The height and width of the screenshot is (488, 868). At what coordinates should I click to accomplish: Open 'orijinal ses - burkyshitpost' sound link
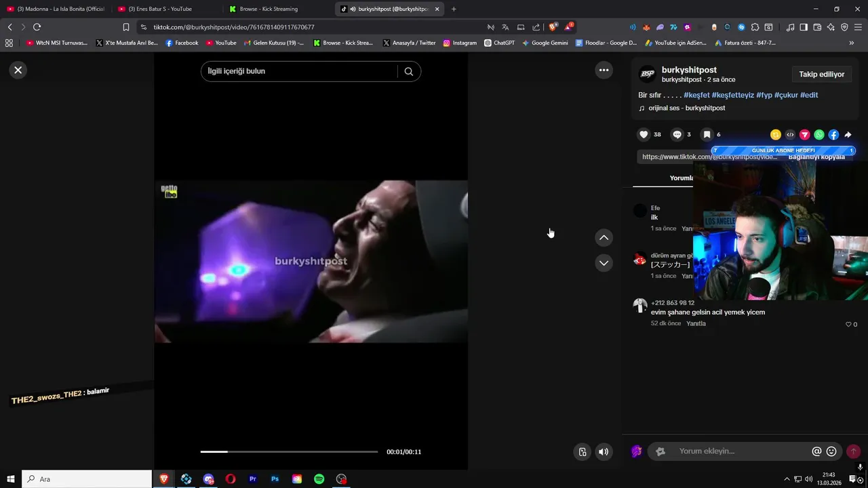coord(686,108)
